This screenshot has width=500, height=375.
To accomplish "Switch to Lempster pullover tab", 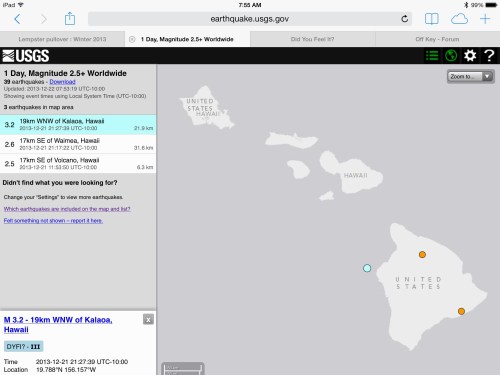I will [x=62, y=39].
